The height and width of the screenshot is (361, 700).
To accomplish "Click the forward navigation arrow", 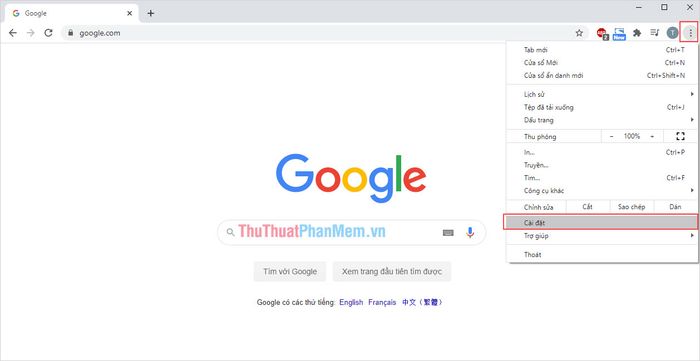I will [x=30, y=33].
